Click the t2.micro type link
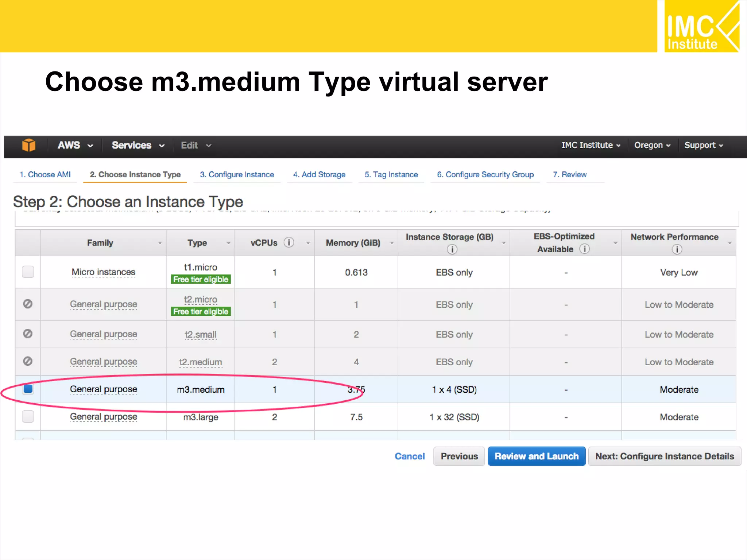 [x=201, y=299]
